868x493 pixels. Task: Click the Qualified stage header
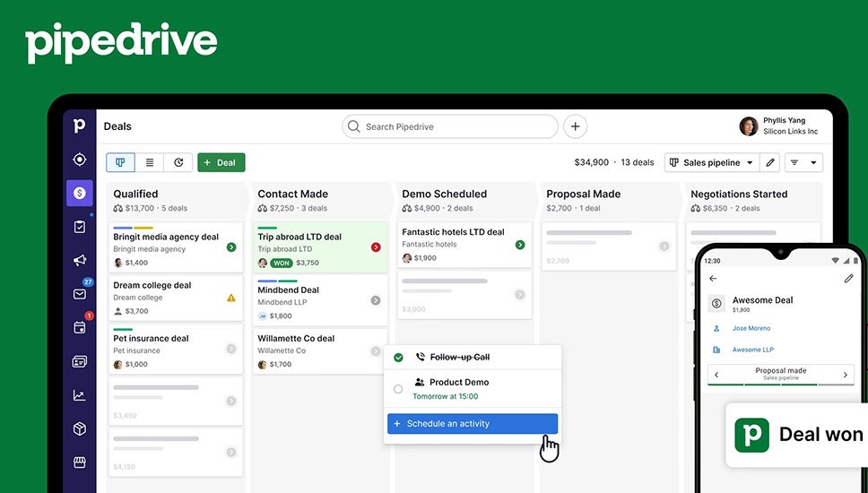pos(176,200)
